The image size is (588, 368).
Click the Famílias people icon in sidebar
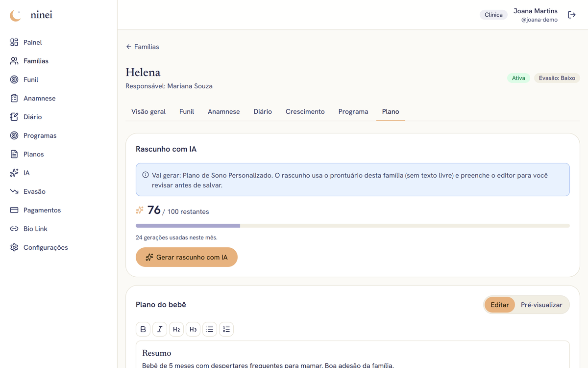pos(14,61)
